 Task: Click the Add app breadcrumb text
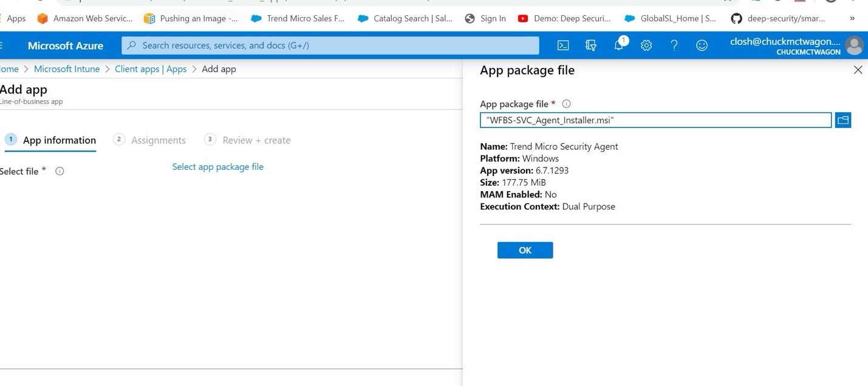tap(219, 69)
